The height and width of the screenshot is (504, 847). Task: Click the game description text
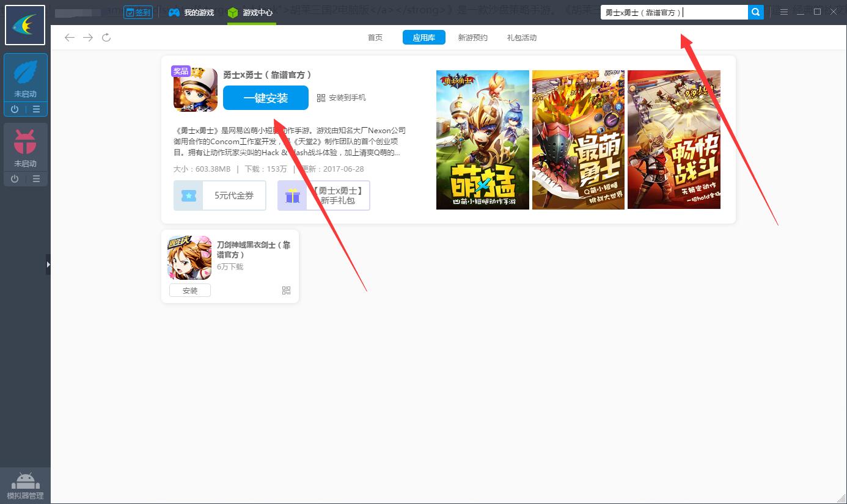(290, 142)
